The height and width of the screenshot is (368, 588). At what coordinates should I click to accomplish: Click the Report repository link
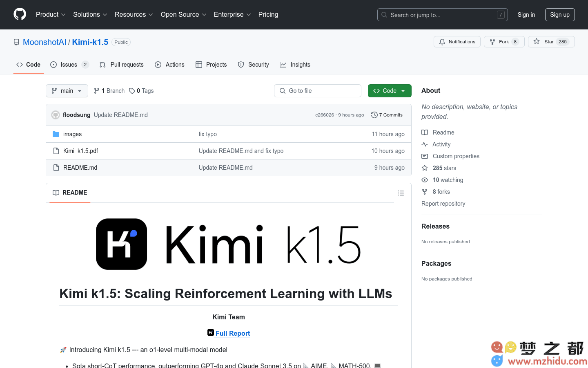[x=443, y=204]
